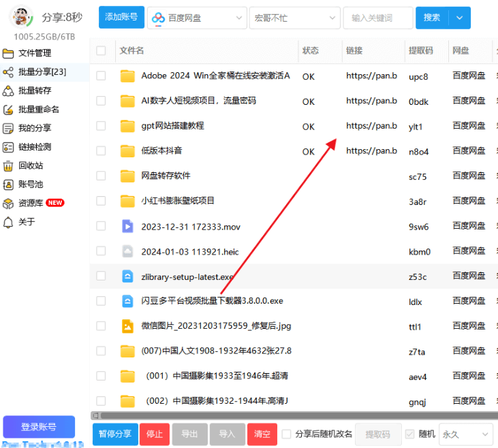Click the 微信图片 jpg image file icon

tap(127, 326)
